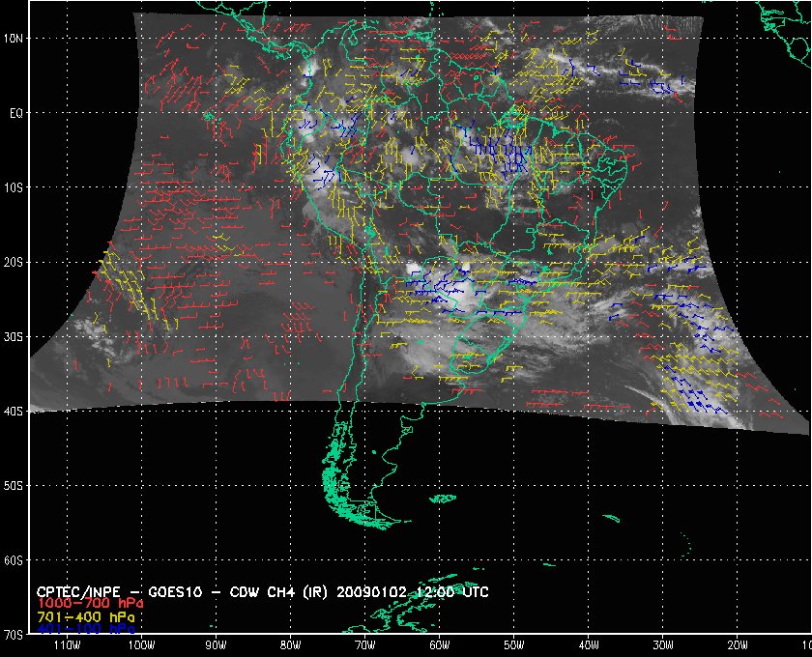
Task: Select the 90W longitude label
Action: pyautogui.click(x=215, y=643)
